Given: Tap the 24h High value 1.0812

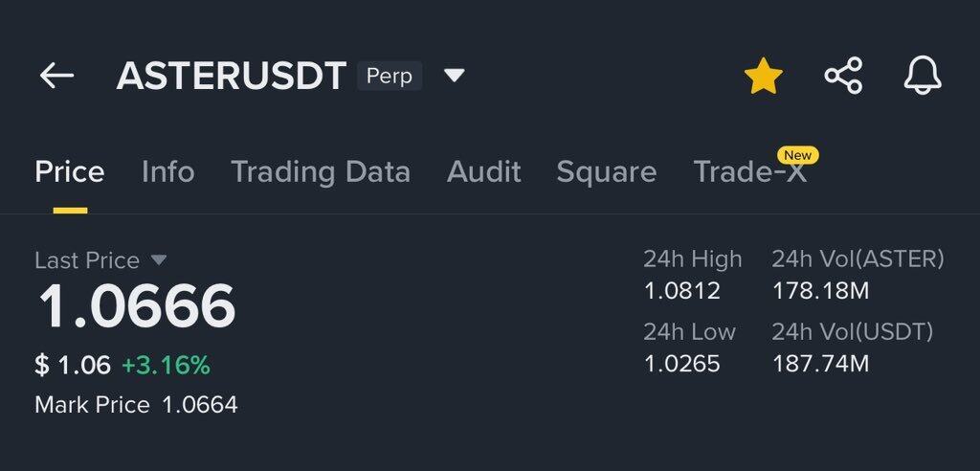Looking at the screenshot, I should pyautogui.click(x=681, y=290).
